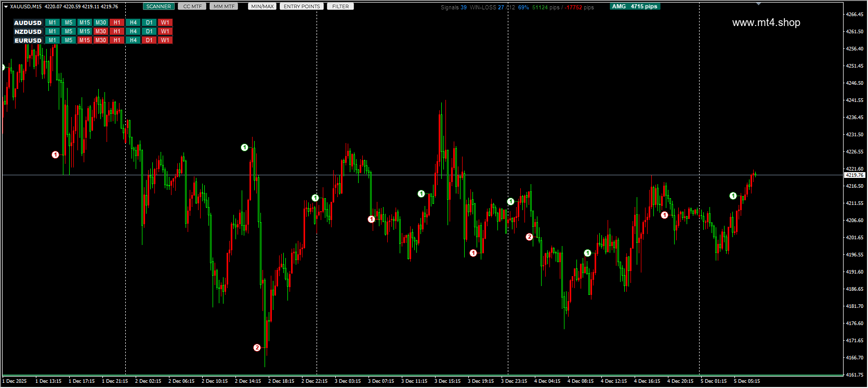The width and height of the screenshot is (868, 388).
Task: Toggle the CC MTF button
Action: [x=192, y=6]
